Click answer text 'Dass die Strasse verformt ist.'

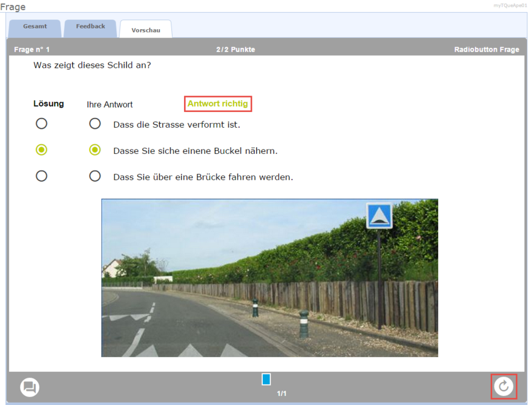coord(177,125)
